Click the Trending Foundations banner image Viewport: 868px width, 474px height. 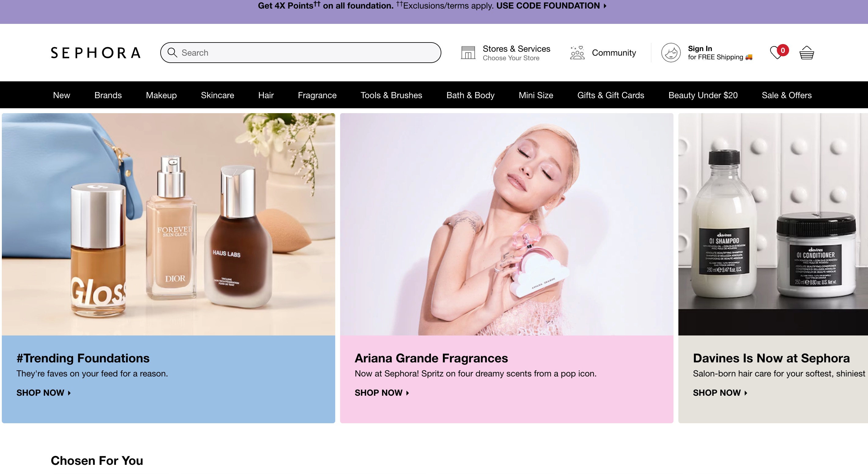pyautogui.click(x=169, y=224)
